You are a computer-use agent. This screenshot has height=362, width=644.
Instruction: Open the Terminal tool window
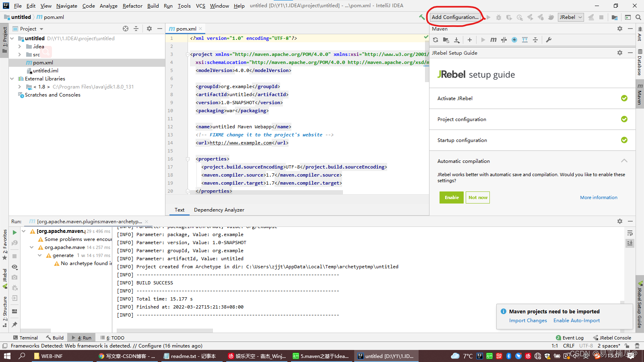25,338
